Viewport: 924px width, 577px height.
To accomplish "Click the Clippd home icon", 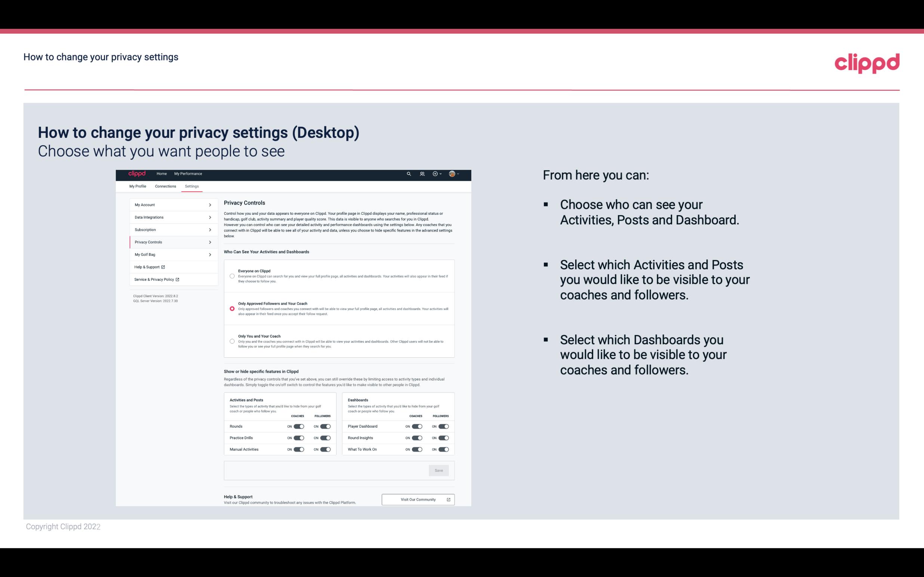I will [137, 174].
